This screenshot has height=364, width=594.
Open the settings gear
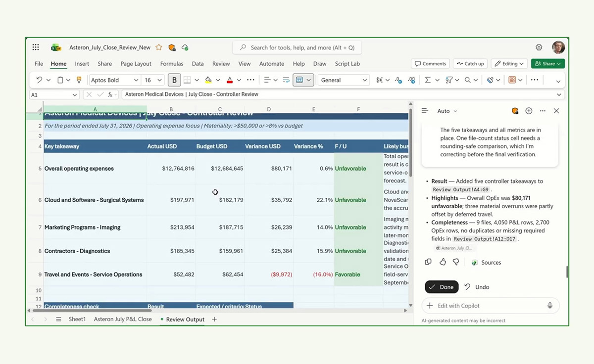tap(539, 47)
